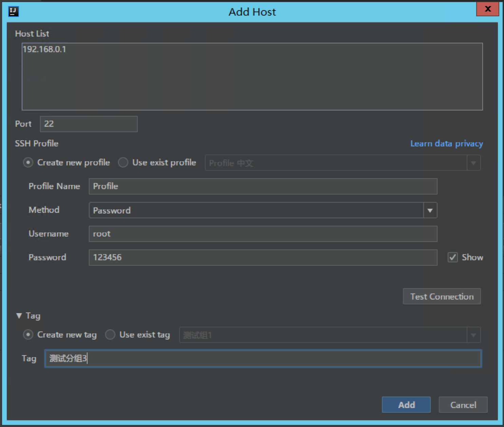Select the Create new profile radio button
Screen dimensions: 504x427
point(28,162)
